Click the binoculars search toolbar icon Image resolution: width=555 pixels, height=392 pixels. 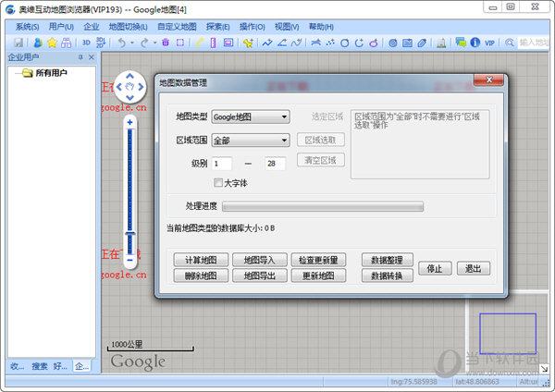(67, 43)
